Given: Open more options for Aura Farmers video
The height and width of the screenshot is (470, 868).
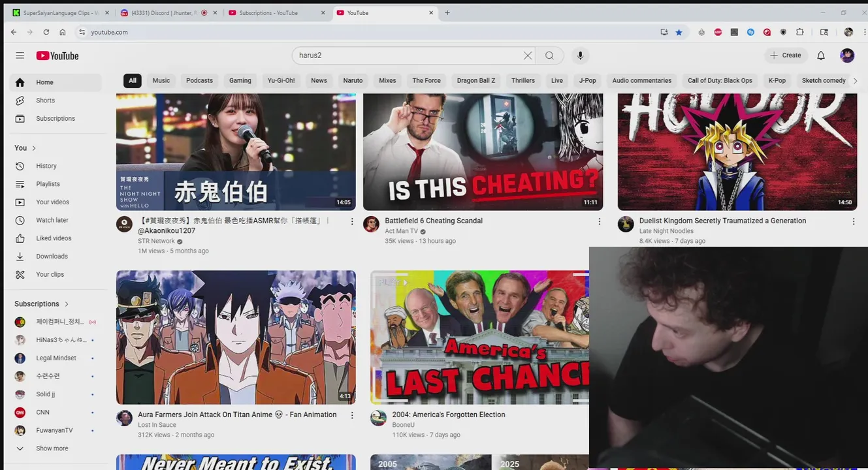Looking at the screenshot, I should pos(352,415).
